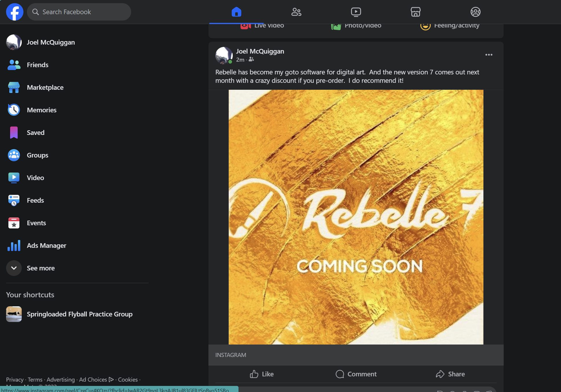Click the Springloaded Flyball group thumbnail
This screenshot has width=561, height=392.
[14, 314]
